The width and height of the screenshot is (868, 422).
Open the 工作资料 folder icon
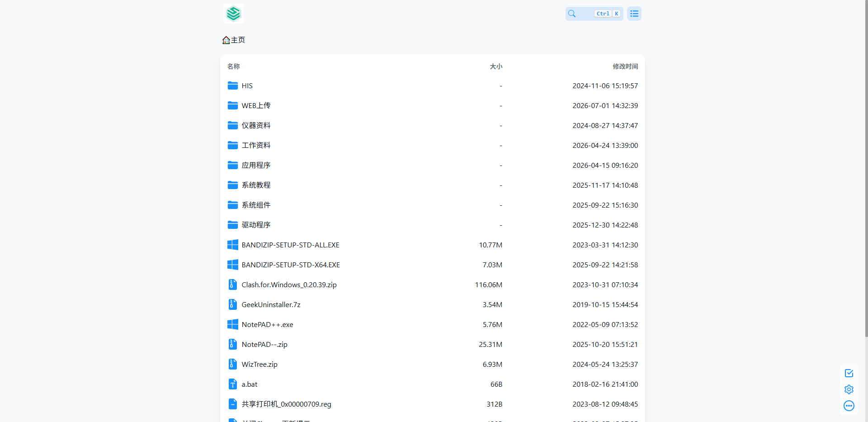pyautogui.click(x=232, y=145)
